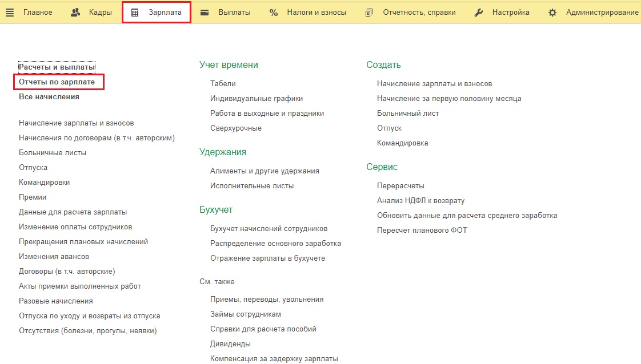Open Алименты и другие удержания
641x364 pixels.
pyautogui.click(x=265, y=171)
